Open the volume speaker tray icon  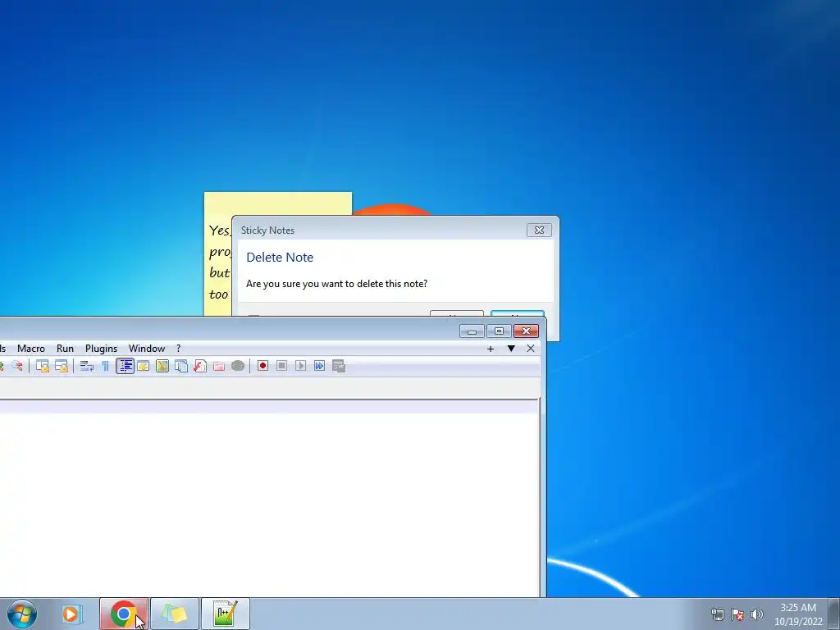coord(756,614)
